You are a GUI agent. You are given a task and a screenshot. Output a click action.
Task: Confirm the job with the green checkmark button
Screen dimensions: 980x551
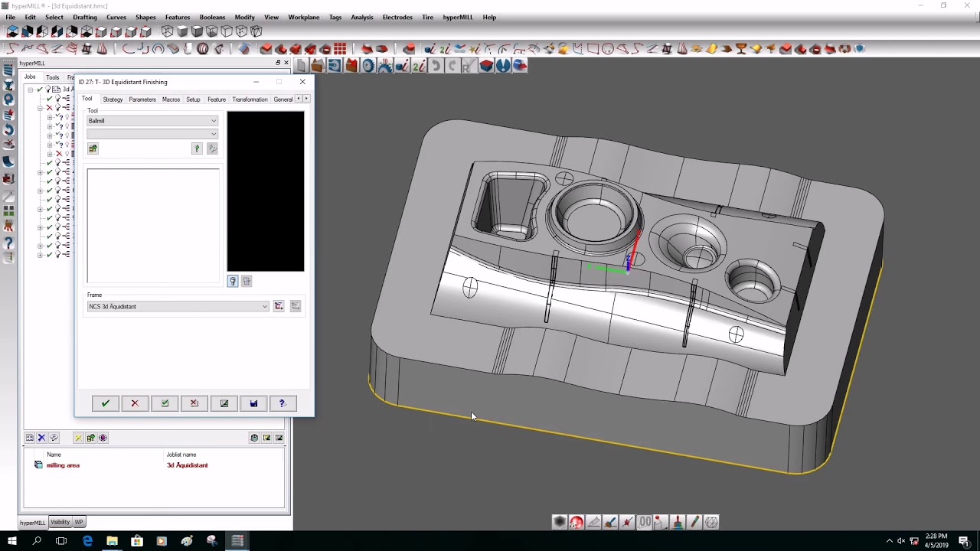106,403
